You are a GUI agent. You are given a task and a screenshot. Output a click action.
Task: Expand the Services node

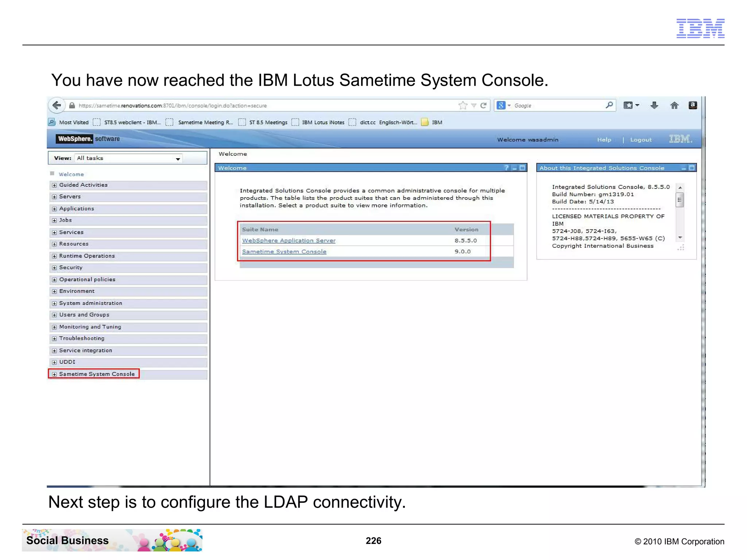[x=54, y=233]
